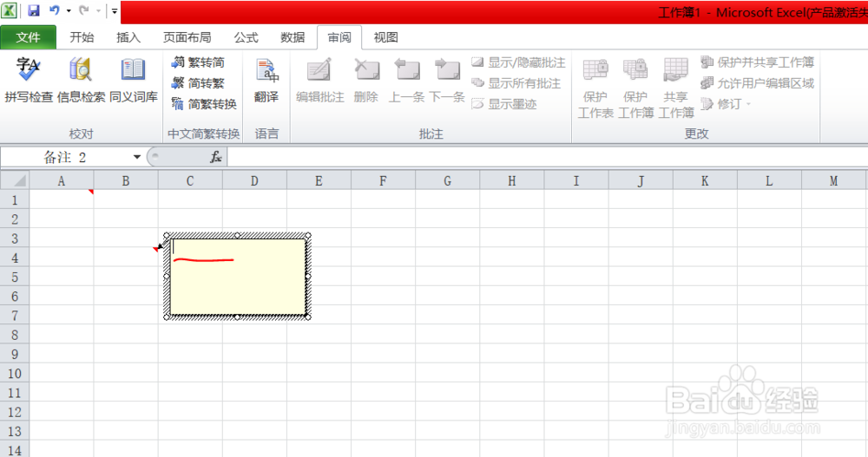This screenshot has width=868, height=457.
Task: Toggle 显示墨迹 ink display
Action: pyautogui.click(x=504, y=103)
